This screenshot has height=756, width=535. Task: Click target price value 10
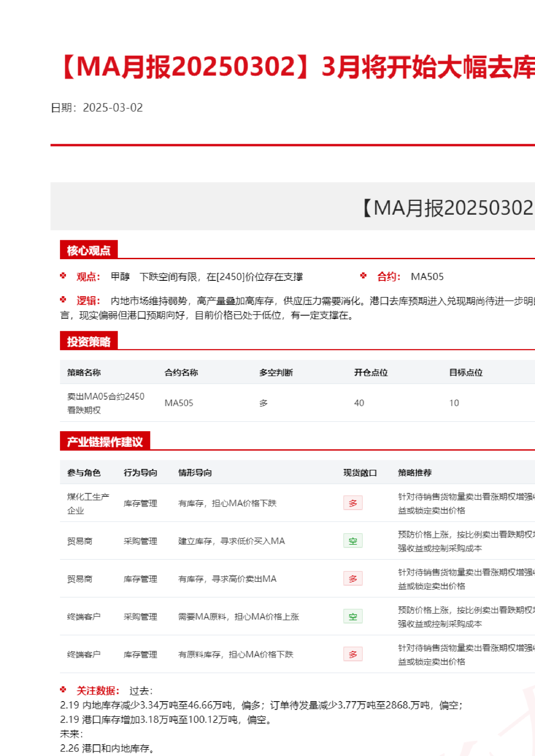[x=454, y=403]
